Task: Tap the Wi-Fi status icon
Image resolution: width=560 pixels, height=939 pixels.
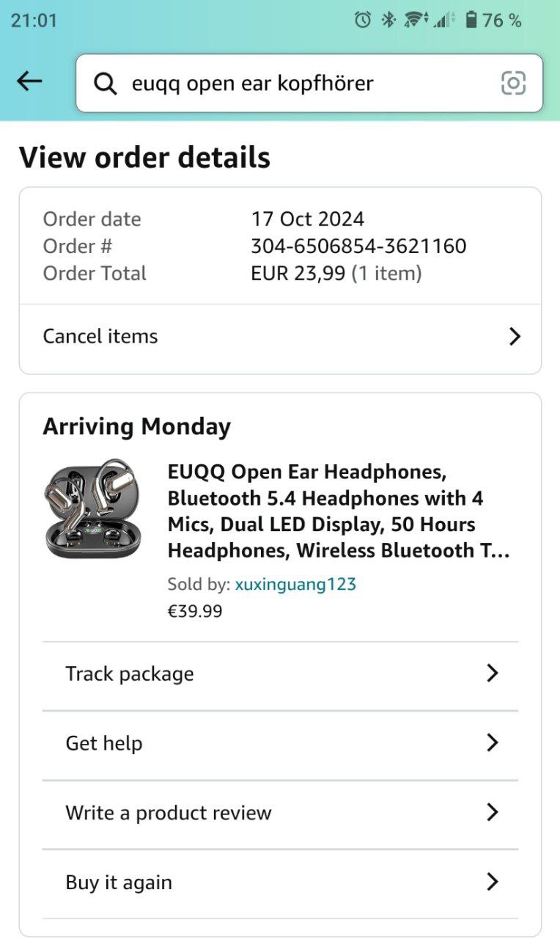Action: tap(416, 20)
